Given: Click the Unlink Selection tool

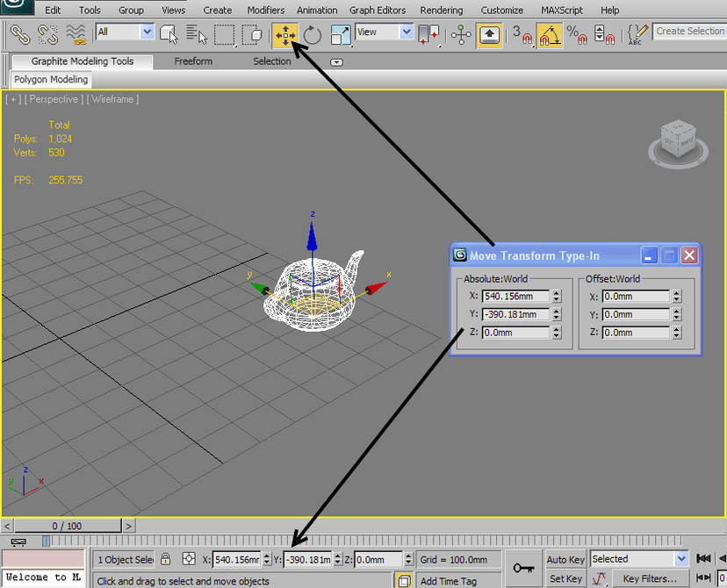Looking at the screenshot, I should click(x=47, y=34).
